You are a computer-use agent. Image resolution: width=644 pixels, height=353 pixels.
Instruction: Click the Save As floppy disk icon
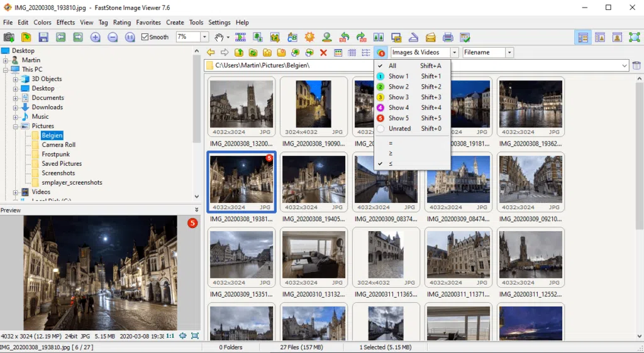pyautogui.click(x=43, y=37)
